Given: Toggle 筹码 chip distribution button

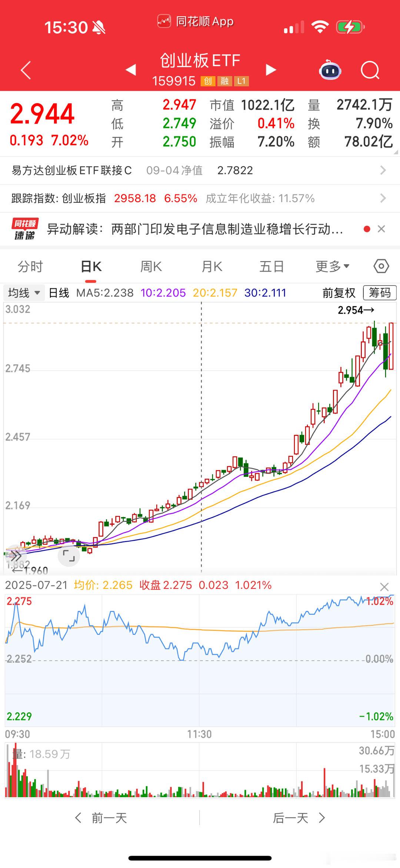Looking at the screenshot, I should [x=380, y=293].
